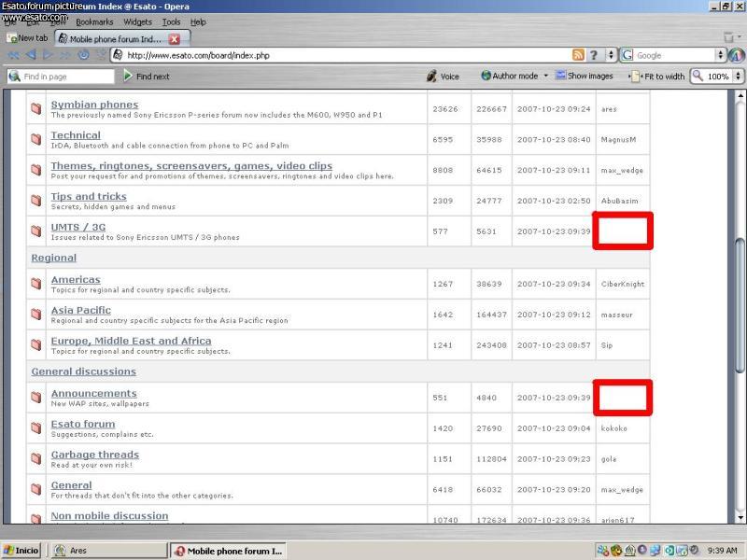Expand the address bar history dropdown
747x560 pixels.
(611, 55)
